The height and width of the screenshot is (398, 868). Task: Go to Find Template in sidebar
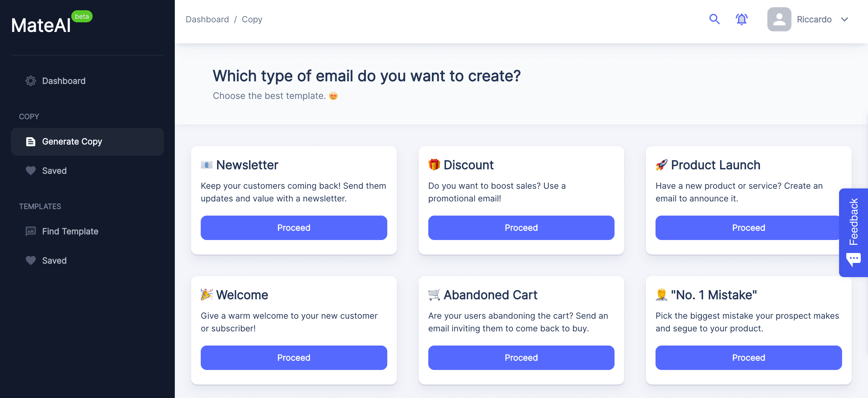[x=70, y=231]
